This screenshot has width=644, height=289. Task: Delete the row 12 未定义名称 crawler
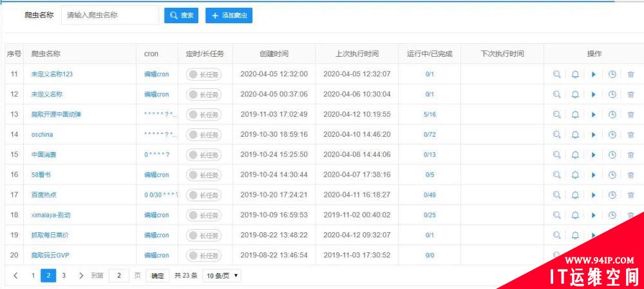pos(630,95)
